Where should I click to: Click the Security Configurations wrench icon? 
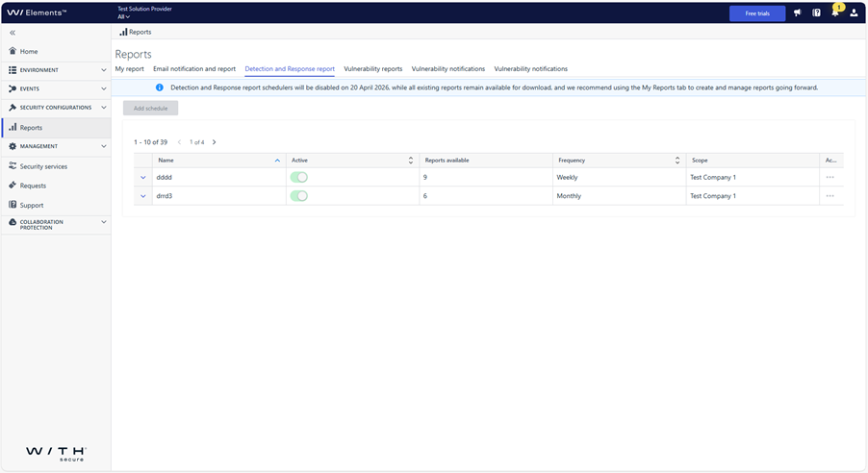click(13, 108)
